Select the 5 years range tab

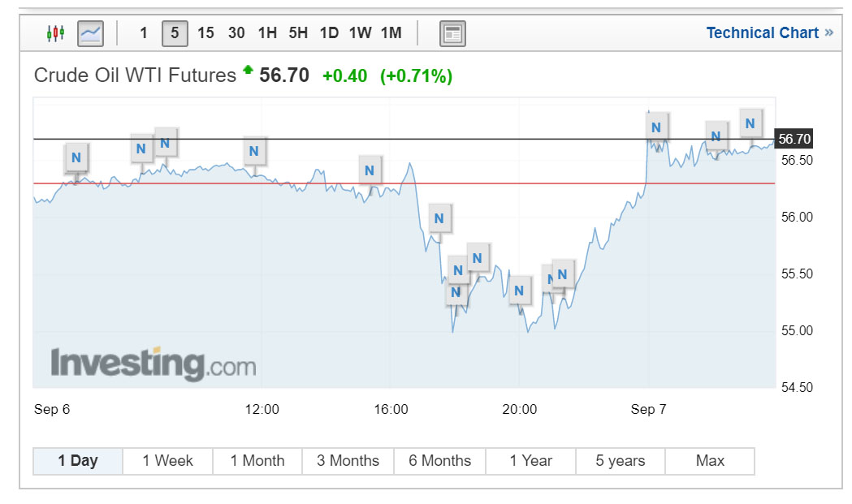click(x=621, y=461)
